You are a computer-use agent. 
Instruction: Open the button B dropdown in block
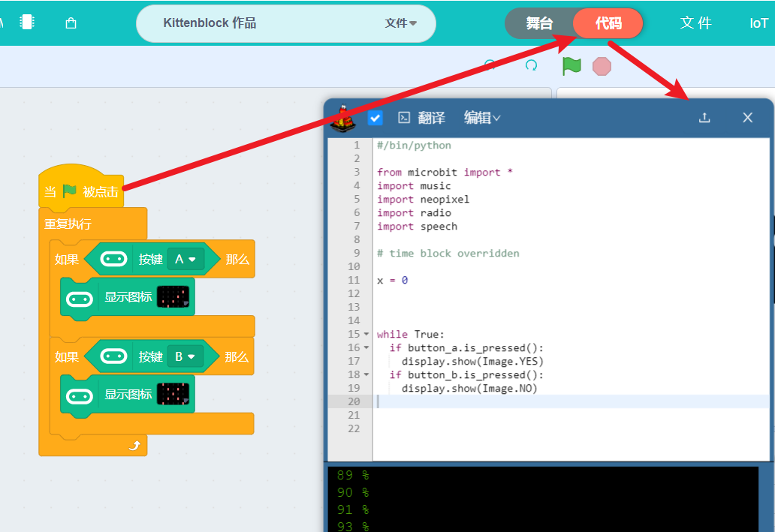click(185, 356)
